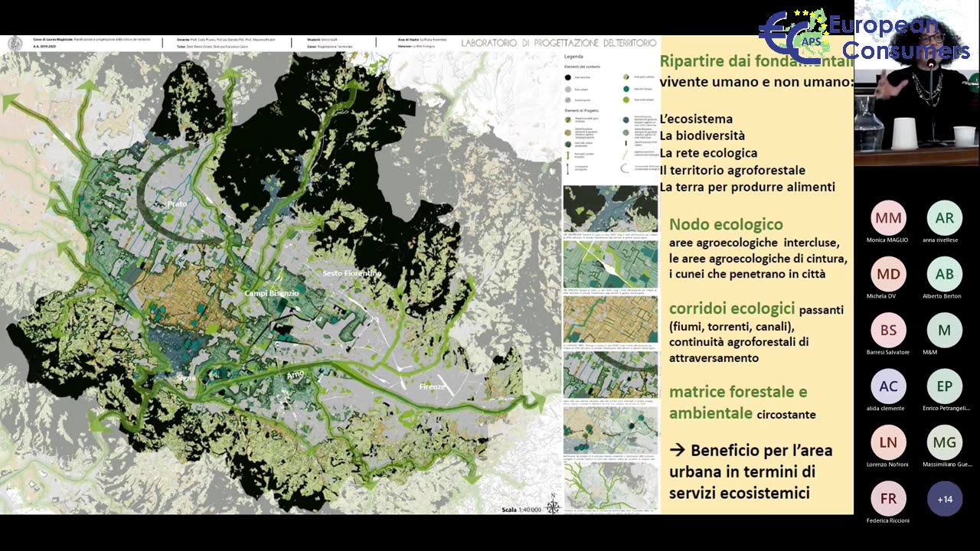The width and height of the screenshot is (980, 551).
Task: Click 'Beneficio per l'area' conclusion text
Action: pyautogui.click(x=761, y=450)
